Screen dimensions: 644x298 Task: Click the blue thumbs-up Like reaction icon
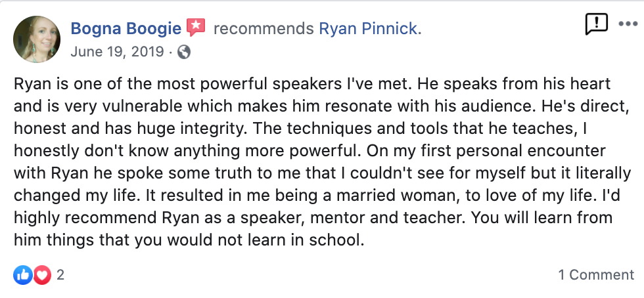[23, 274]
